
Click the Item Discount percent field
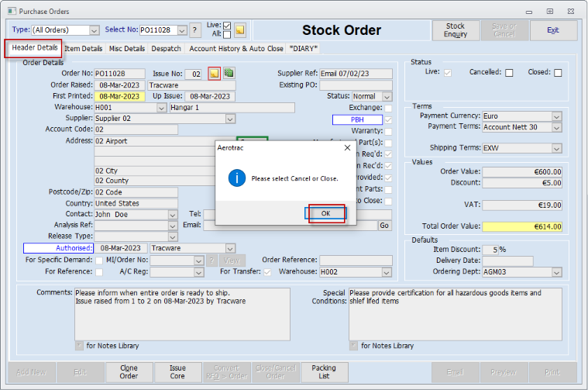(x=490, y=250)
